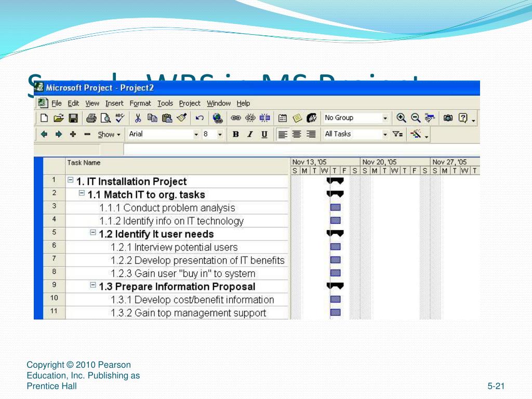Print using the printer icon

click(x=91, y=118)
